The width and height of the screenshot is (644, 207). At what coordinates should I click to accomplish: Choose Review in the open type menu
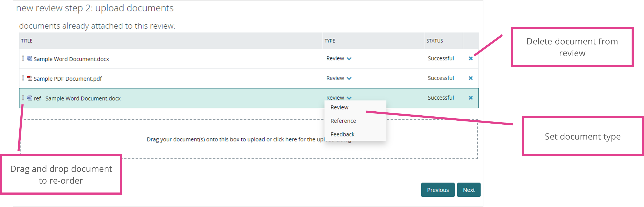[x=339, y=107]
